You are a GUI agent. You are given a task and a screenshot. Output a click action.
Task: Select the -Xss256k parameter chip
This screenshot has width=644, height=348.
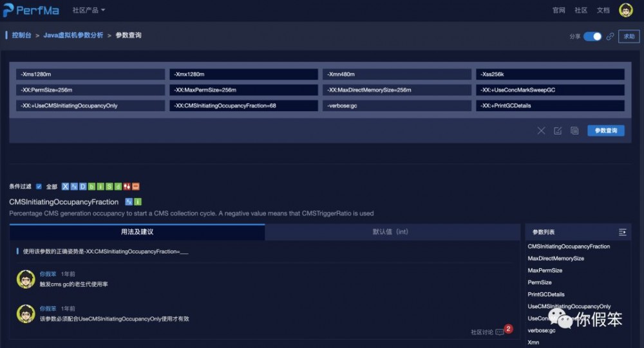(x=551, y=74)
